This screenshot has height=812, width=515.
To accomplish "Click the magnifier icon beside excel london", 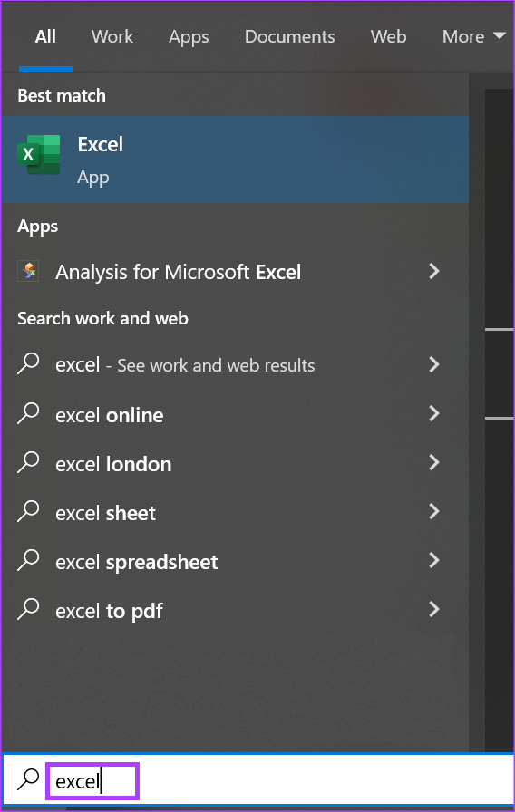I will coord(28,462).
